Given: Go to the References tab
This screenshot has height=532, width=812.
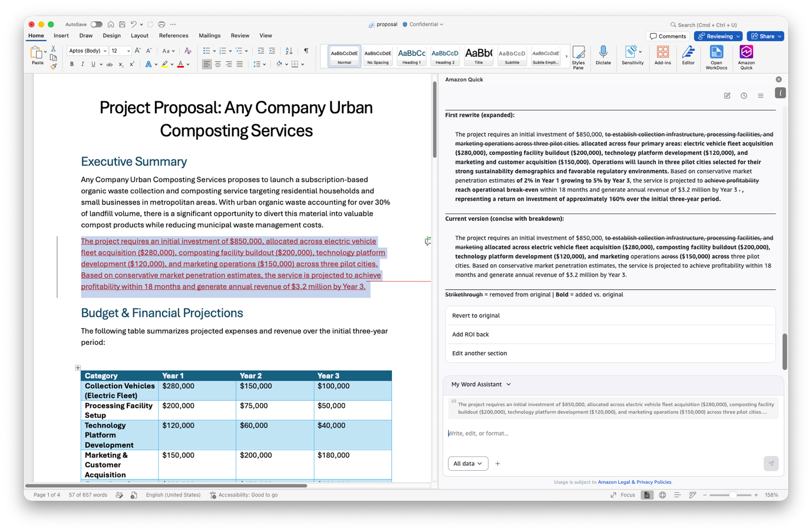Looking at the screenshot, I should pos(173,36).
